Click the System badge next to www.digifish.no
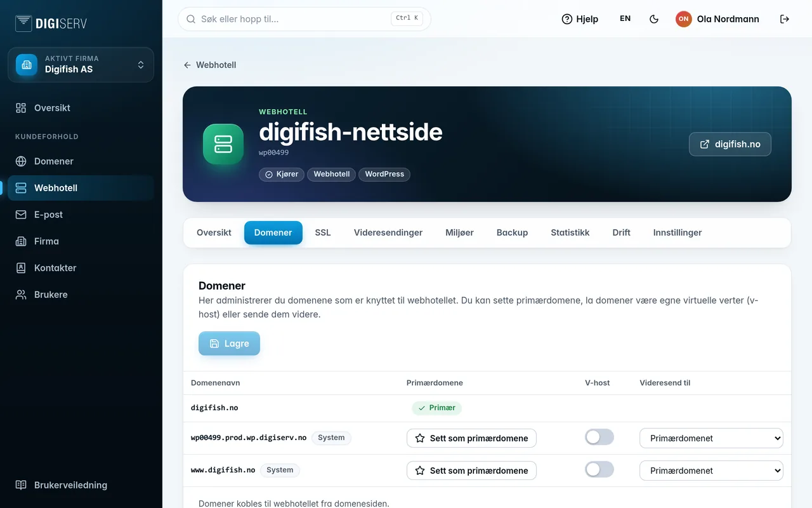This screenshot has width=812, height=508. [280, 471]
